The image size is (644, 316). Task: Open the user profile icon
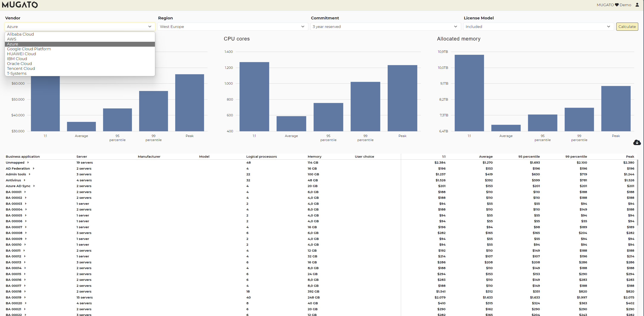pos(637,5)
